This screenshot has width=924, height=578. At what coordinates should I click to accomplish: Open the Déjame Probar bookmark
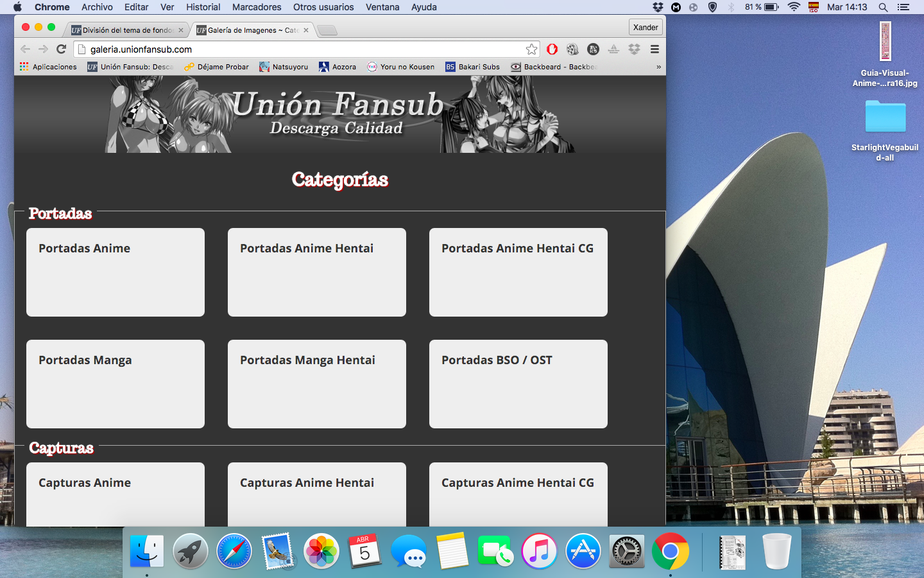pos(216,67)
